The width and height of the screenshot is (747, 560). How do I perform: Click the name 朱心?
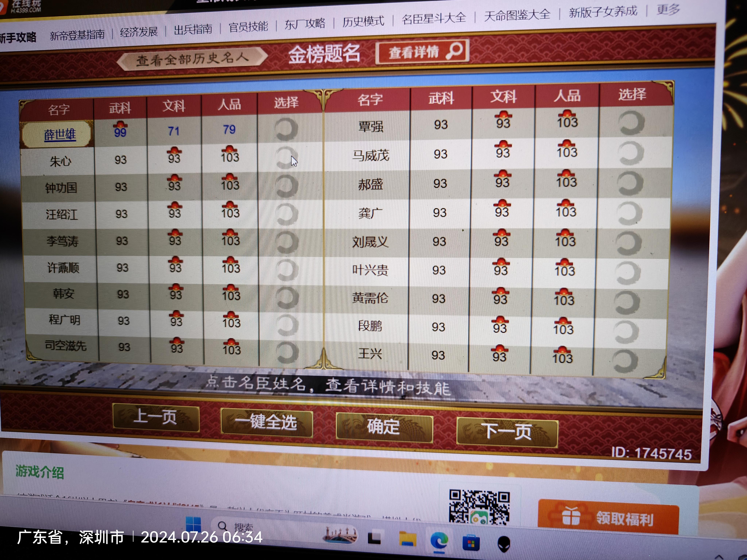pos(61,161)
